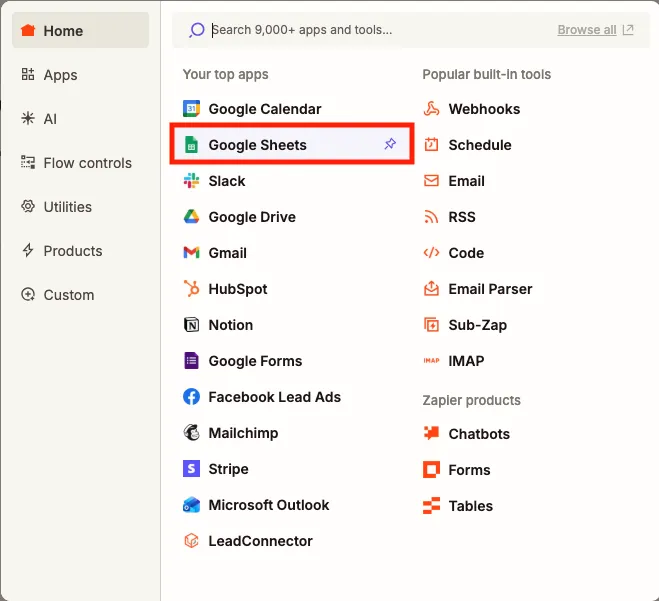Click the Stripe logo icon
Screen dimensions: 659x601
point(191,469)
